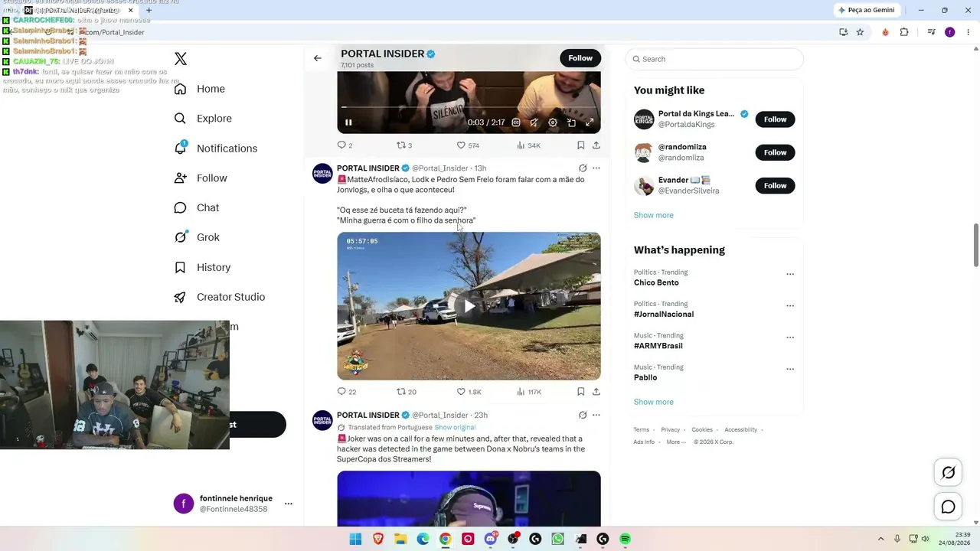The height and width of the screenshot is (551, 980).
Task: Open Grok actions on the 23h post
Action: coord(583,416)
